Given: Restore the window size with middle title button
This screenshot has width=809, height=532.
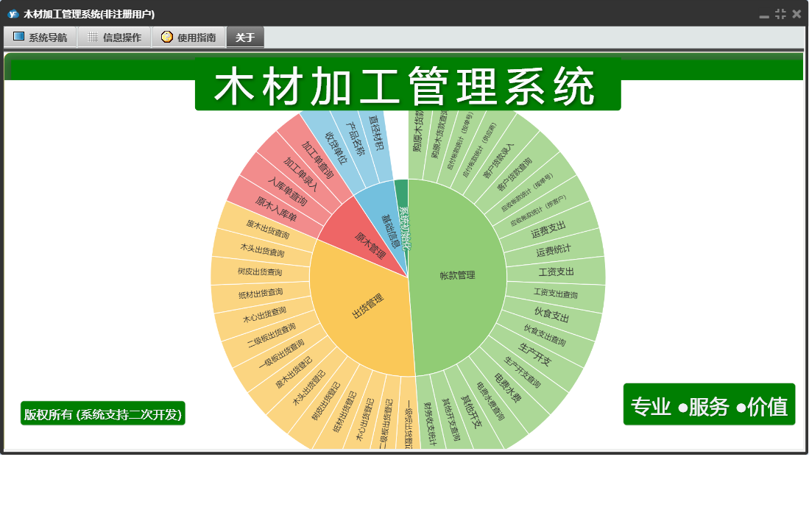Looking at the screenshot, I should tap(780, 15).
